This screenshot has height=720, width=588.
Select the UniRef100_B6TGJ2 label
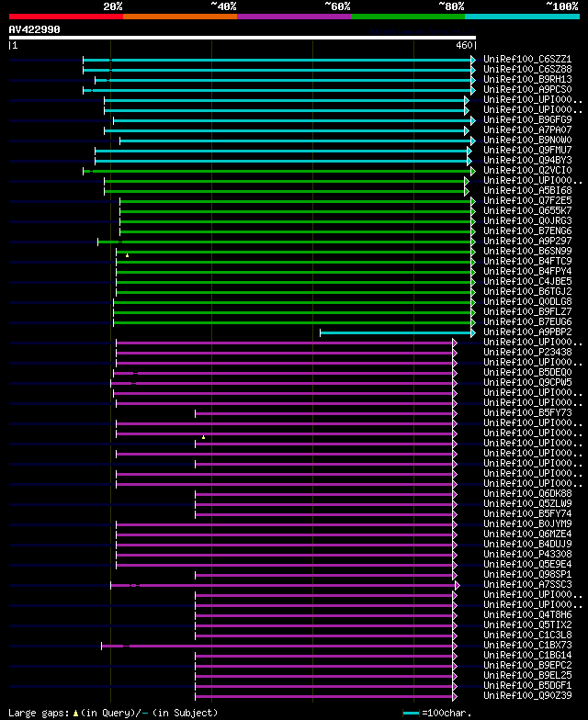pos(527,292)
